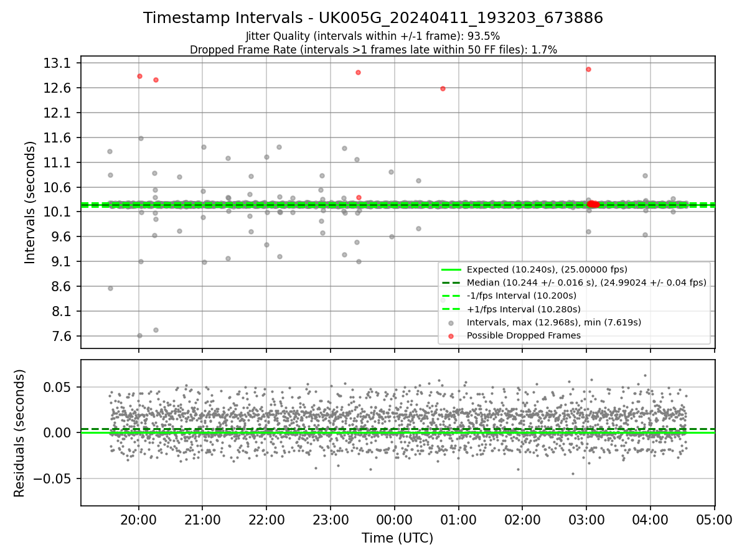Click the 8.6 y-axis tick label
Screen dimensions: 747x560
pos(61,287)
